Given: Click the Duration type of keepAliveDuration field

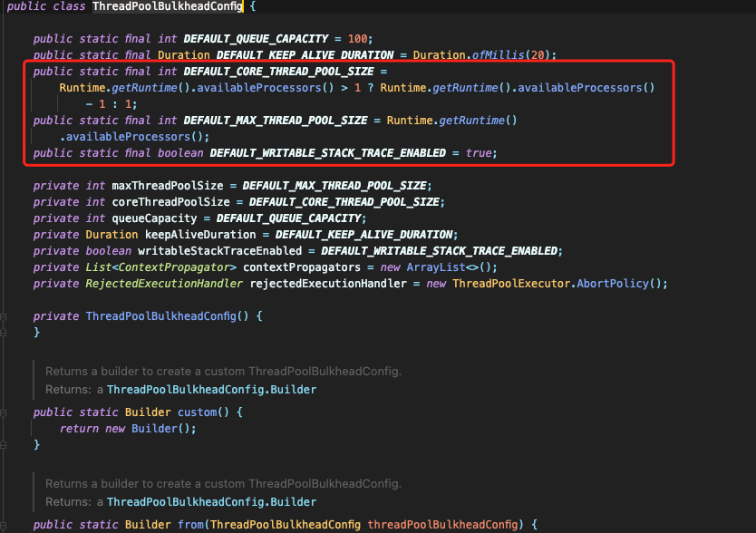Looking at the screenshot, I should 111,235.
